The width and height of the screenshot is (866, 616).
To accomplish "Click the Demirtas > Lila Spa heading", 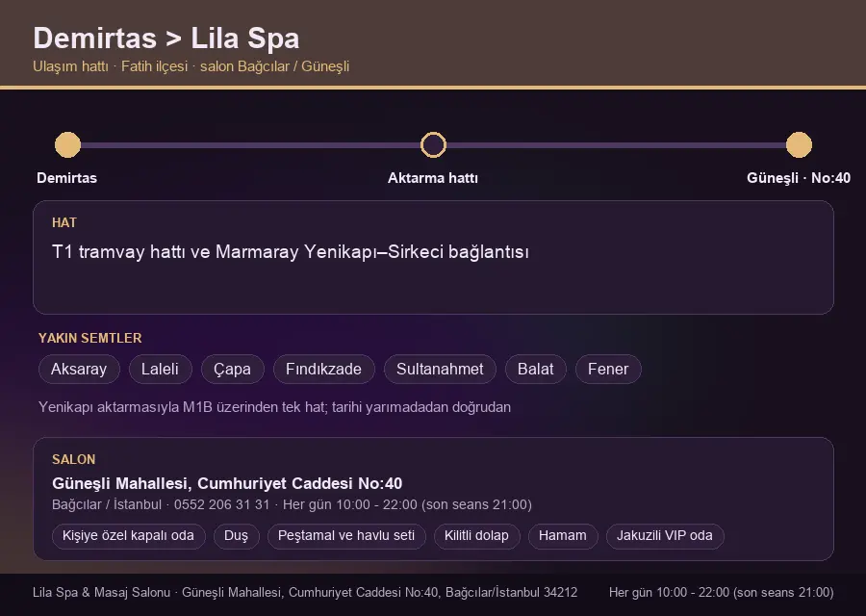I will coord(166,38).
